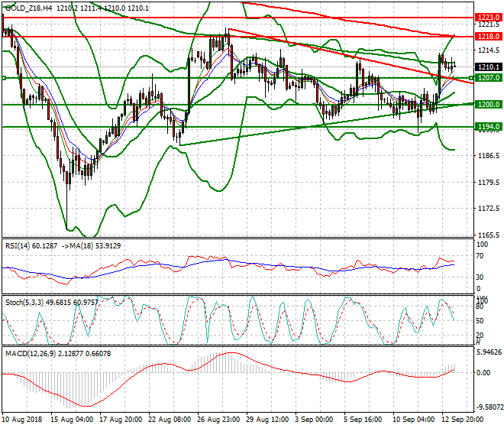Screen dimensions: 504x428
Task: Select the right handle of the 1207.0 line
Action: (471, 78)
